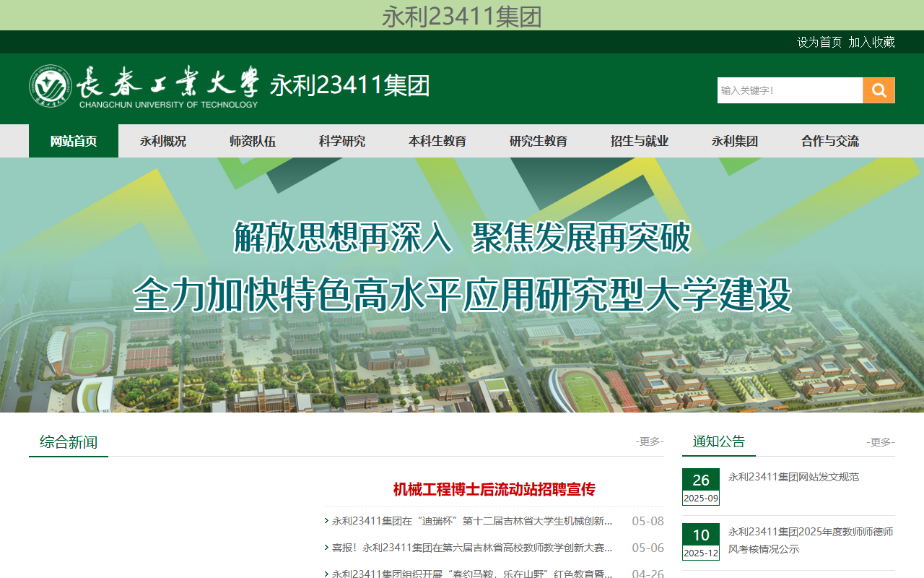This screenshot has width=924, height=578.
Task: Open the 科学研究 menu item
Action: [x=342, y=141]
